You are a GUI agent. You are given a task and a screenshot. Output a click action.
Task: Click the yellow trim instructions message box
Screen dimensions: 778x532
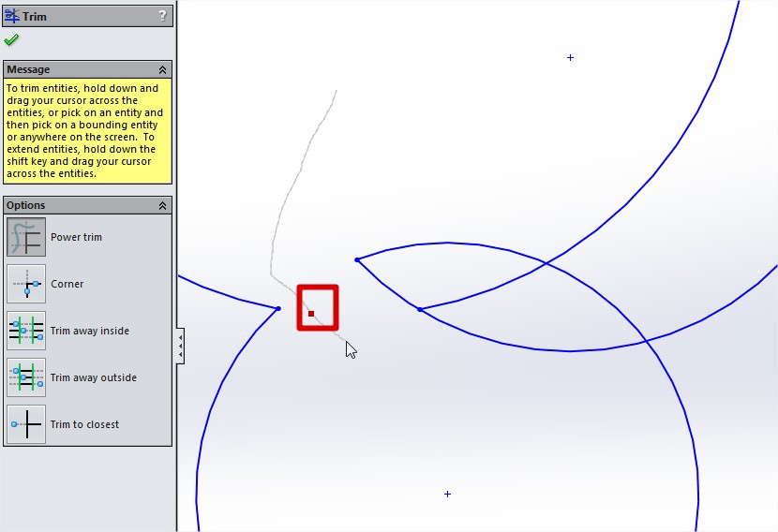click(87, 131)
